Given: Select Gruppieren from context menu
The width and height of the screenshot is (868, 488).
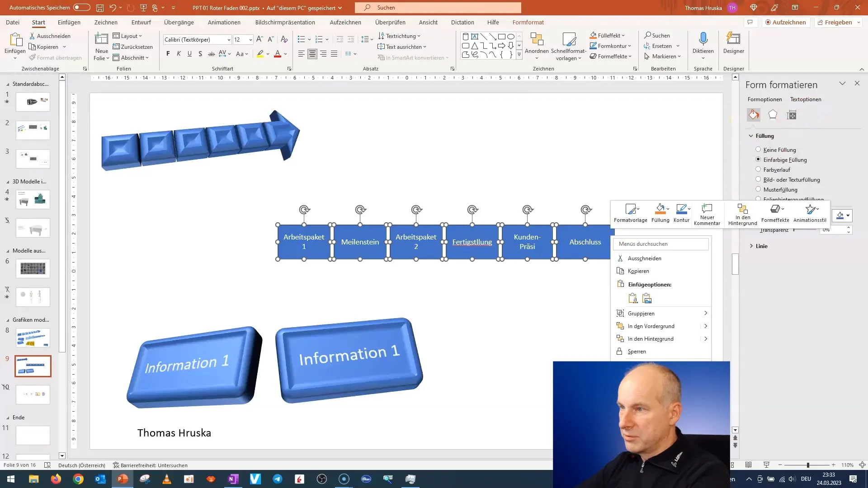Looking at the screenshot, I should 641,313.
